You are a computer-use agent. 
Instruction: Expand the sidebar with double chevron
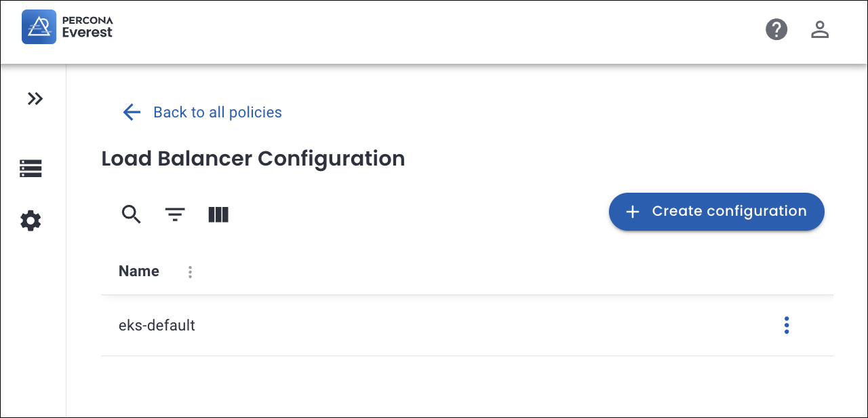click(35, 99)
